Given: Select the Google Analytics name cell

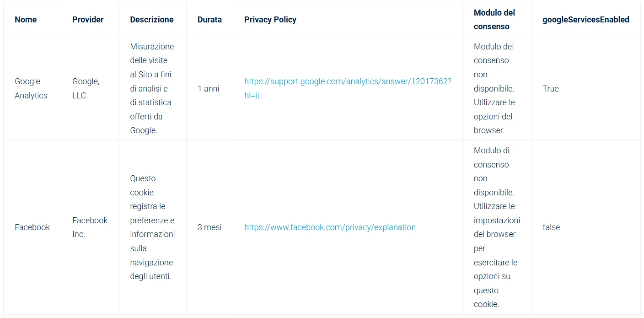Looking at the screenshot, I should (x=31, y=88).
